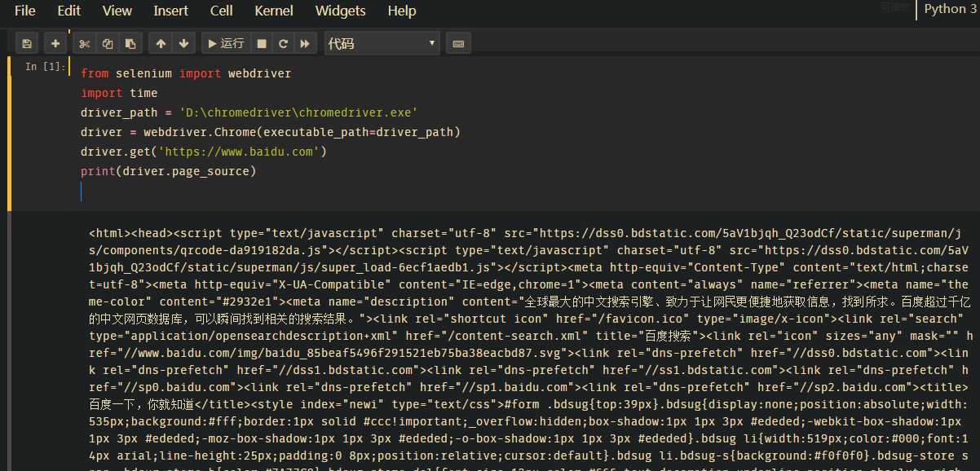The image size is (980, 471).
Task: Click the line 'from selenium import webdriver'
Action: coord(186,73)
